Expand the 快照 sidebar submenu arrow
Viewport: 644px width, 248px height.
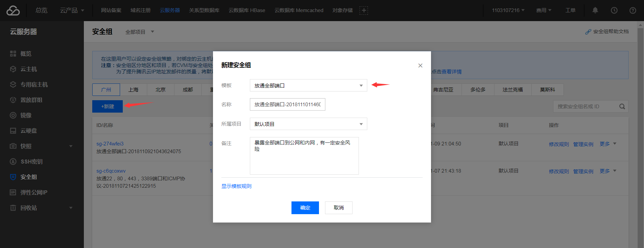click(71, 146)
